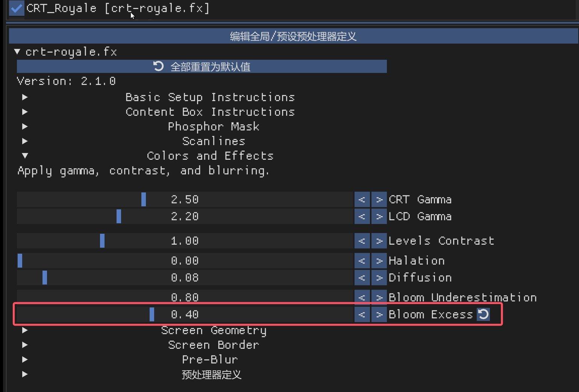The width and height of the screenshot is (579, 392).
Task: Click the Bloom Excess slider
Action: (185, 314)
